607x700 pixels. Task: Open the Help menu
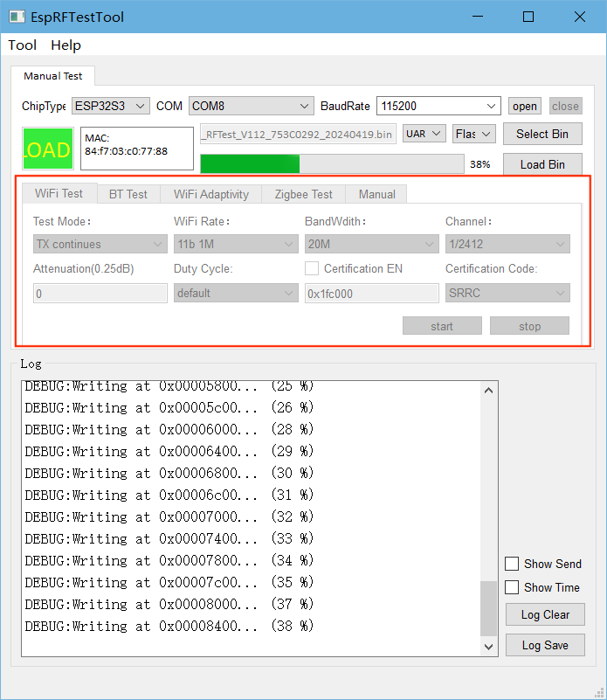pos(66,45)
